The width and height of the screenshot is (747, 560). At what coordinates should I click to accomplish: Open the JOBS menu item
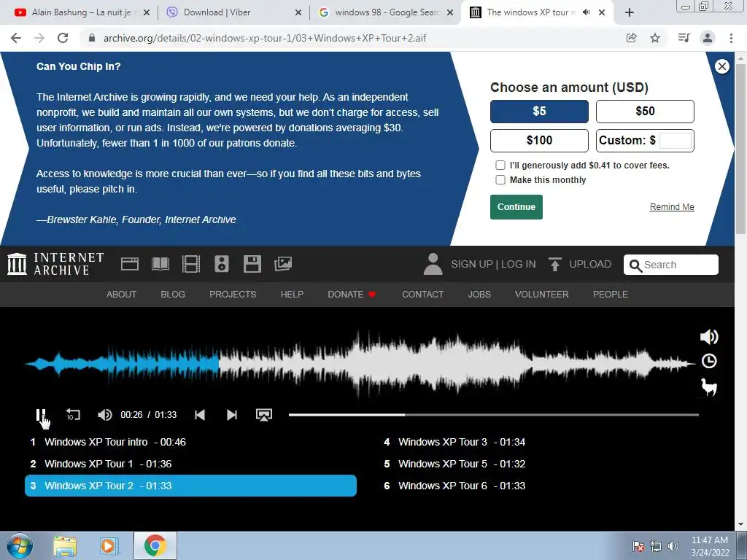(479, 295)
